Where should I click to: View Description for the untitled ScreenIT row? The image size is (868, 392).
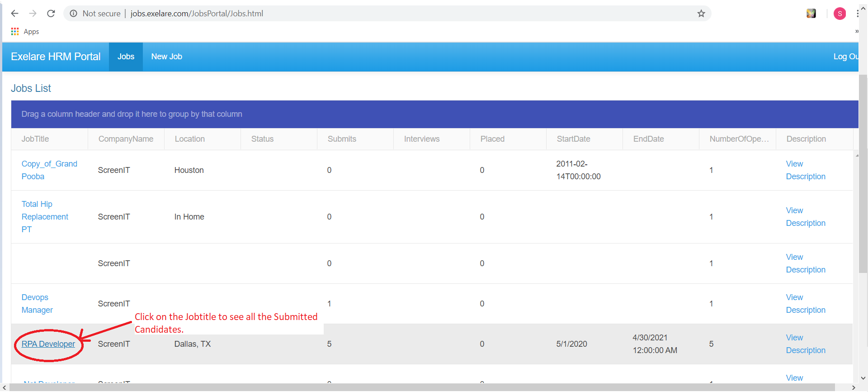click(x=806, y=263)
